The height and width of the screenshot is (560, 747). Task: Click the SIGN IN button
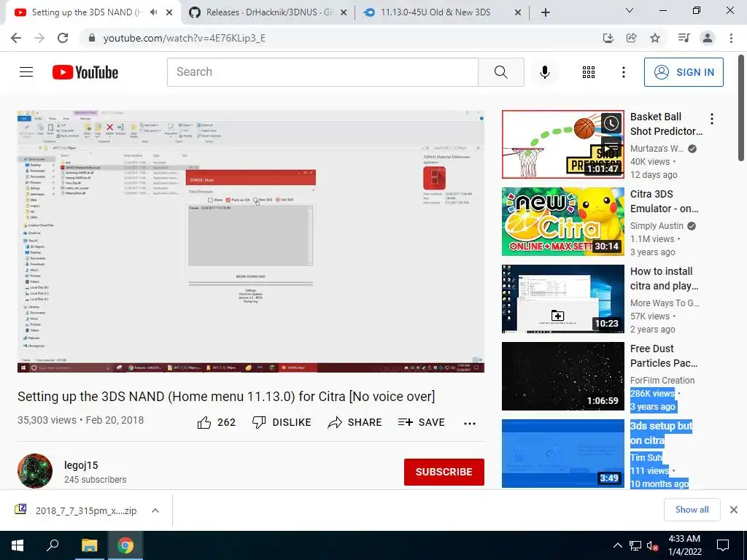point(684,72)
